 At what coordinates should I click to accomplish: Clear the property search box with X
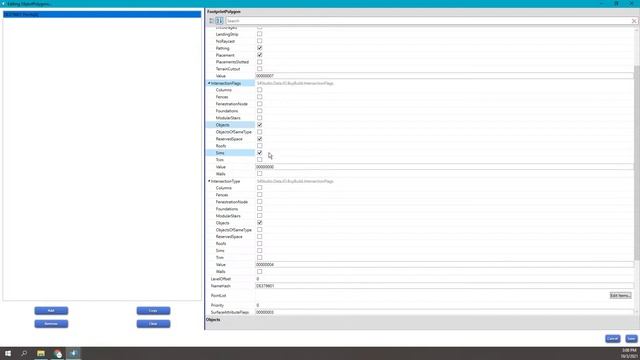pos(634,21)
